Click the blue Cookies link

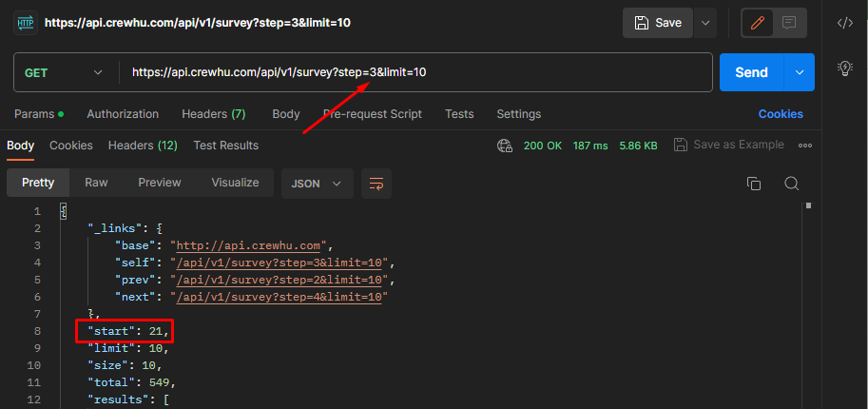pos(781,114)
